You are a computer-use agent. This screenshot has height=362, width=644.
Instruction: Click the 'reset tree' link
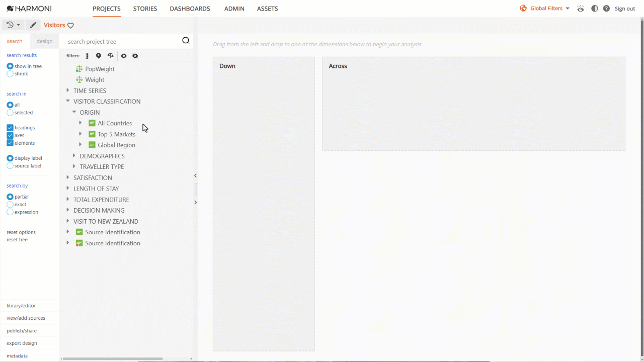[x=17, y=240]
